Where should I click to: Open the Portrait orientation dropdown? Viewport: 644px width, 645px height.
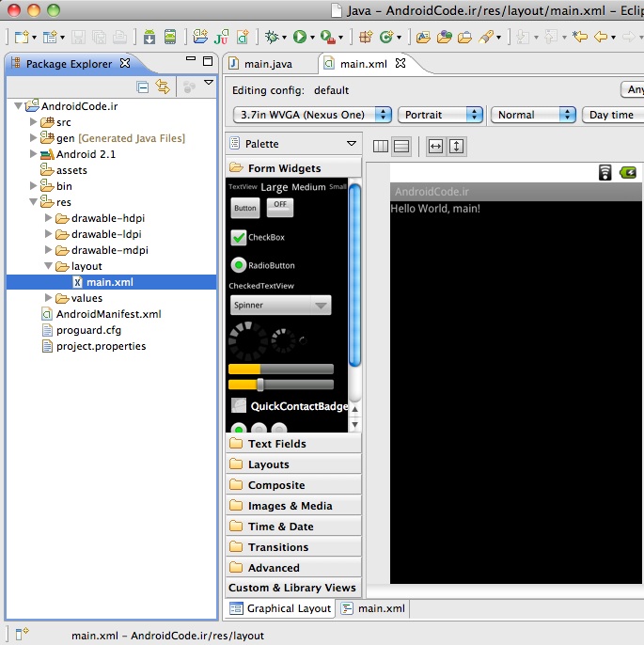pos(440,115)
